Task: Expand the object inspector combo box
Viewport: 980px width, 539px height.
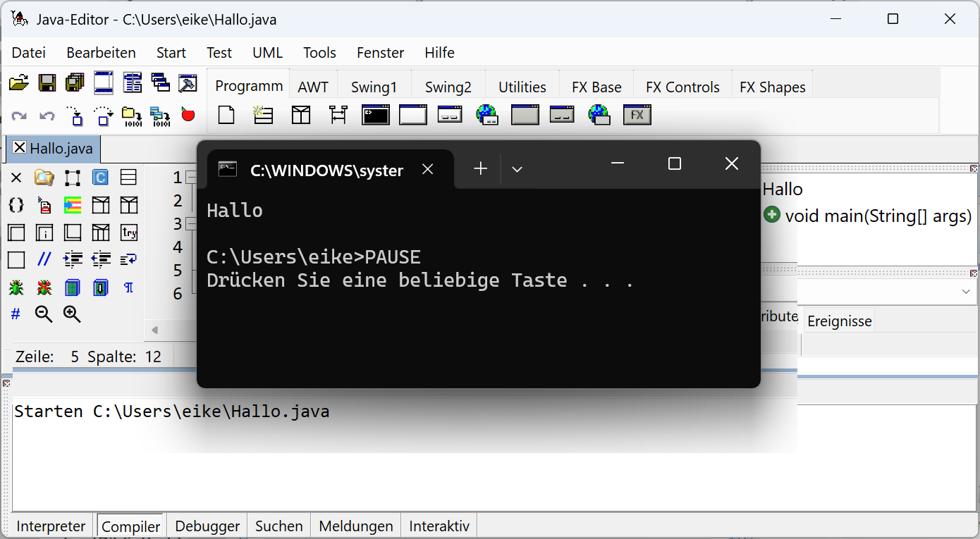Action: coord(965,292)
